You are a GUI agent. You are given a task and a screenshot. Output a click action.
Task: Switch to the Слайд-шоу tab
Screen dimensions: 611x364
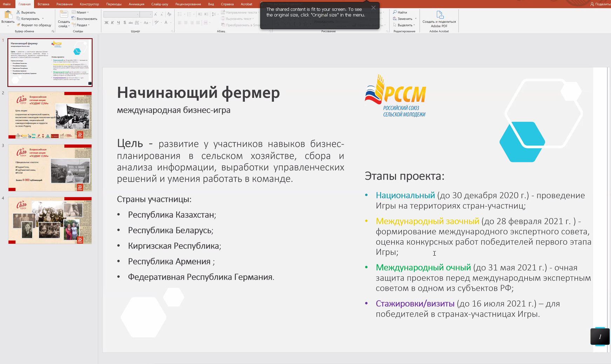click(x=160, y=4)
